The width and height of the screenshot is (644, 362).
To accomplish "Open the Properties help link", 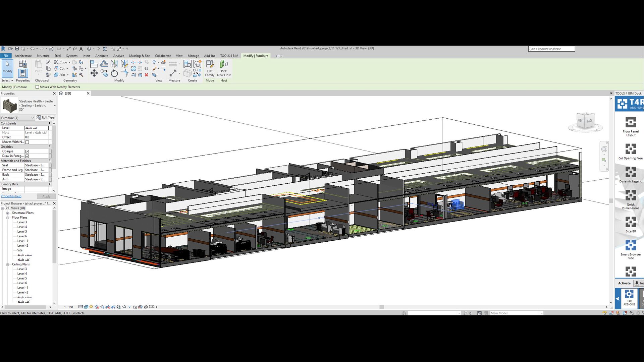I will (11, 196).
